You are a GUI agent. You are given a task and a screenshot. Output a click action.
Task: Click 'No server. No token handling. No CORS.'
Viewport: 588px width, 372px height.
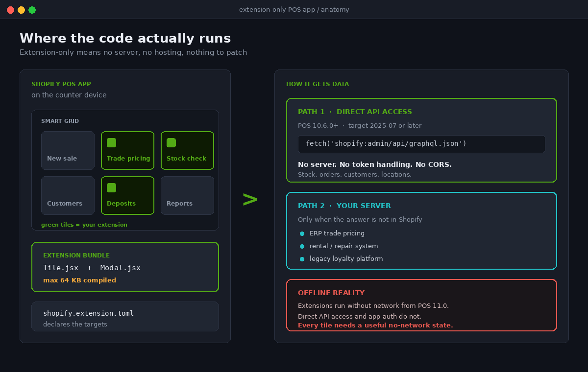[375, 164]
